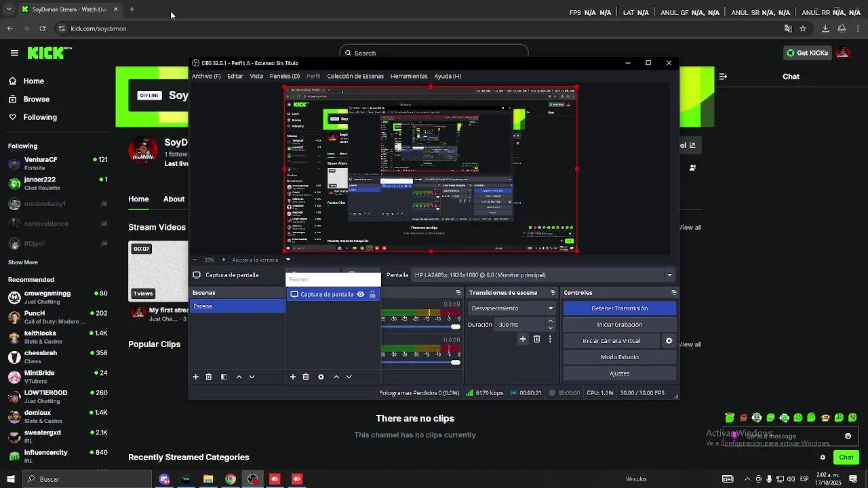Click Detener Transmisión button
This screenshot has height=488, width=868.
620,308
